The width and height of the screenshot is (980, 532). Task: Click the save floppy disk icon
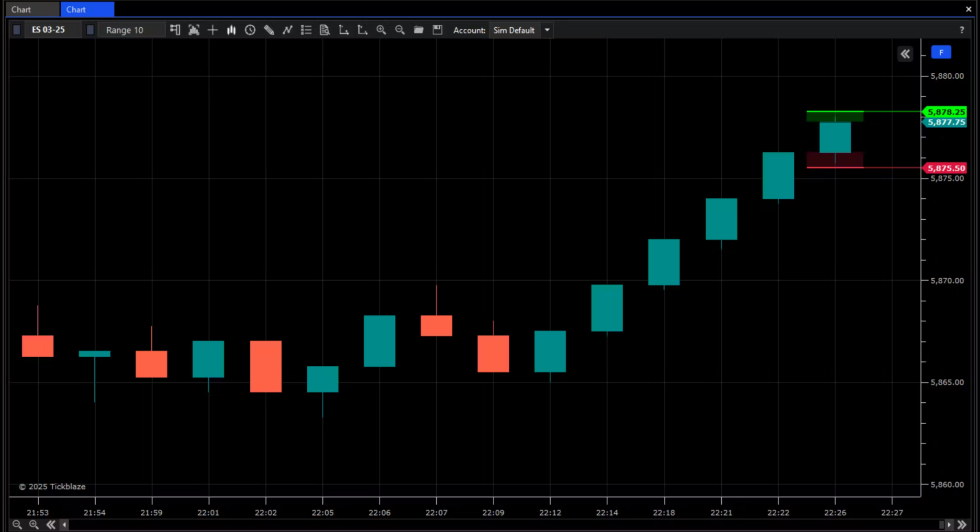[437, 30]
